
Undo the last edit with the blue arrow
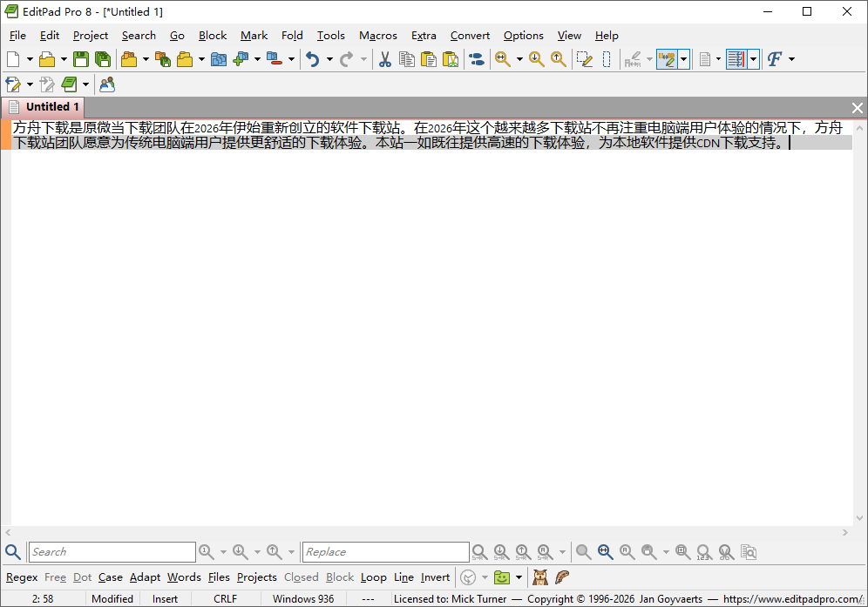(313, 59)
